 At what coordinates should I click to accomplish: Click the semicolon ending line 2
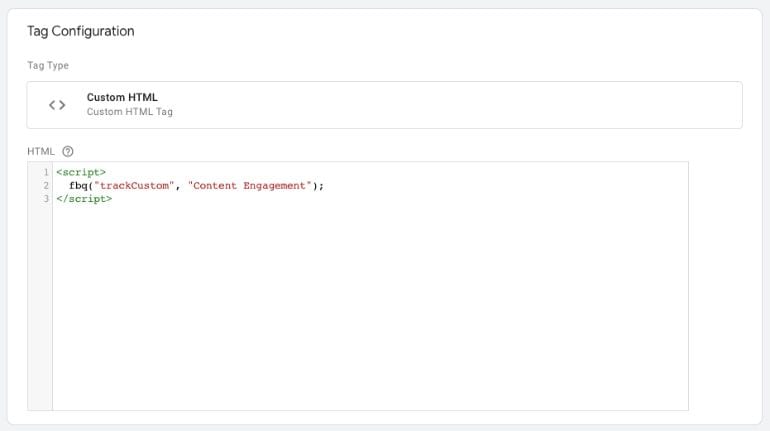tap(323, 185)
